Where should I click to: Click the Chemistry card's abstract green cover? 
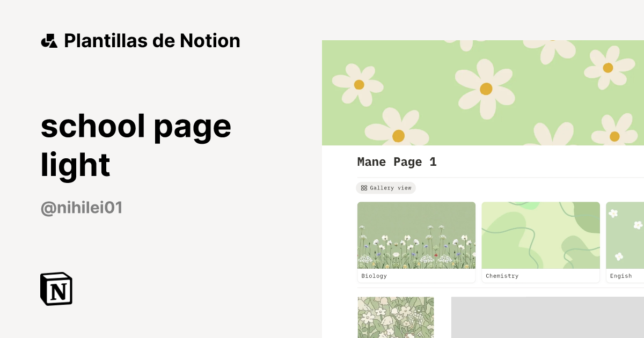pyautogui.click(x=540, y=236)
